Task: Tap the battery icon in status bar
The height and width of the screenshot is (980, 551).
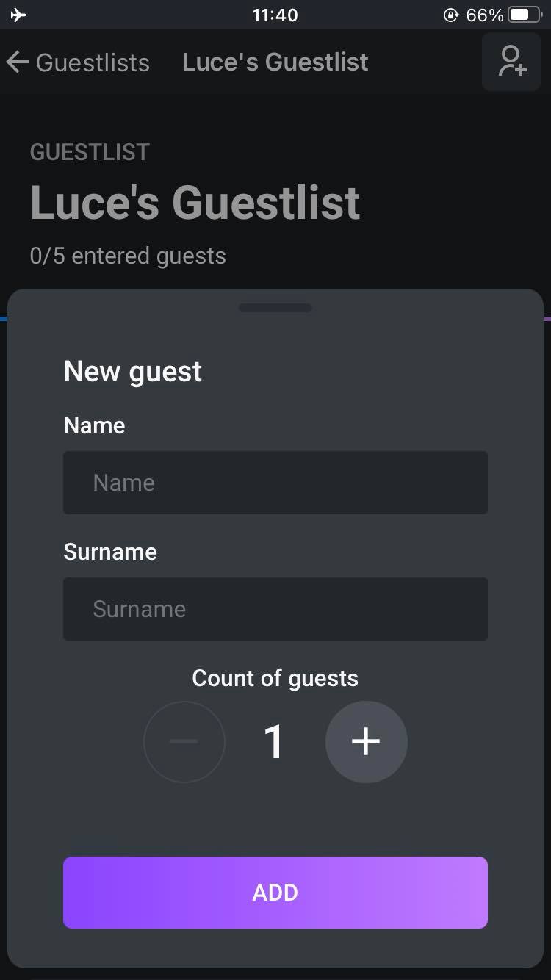Action: click(525, 15)
